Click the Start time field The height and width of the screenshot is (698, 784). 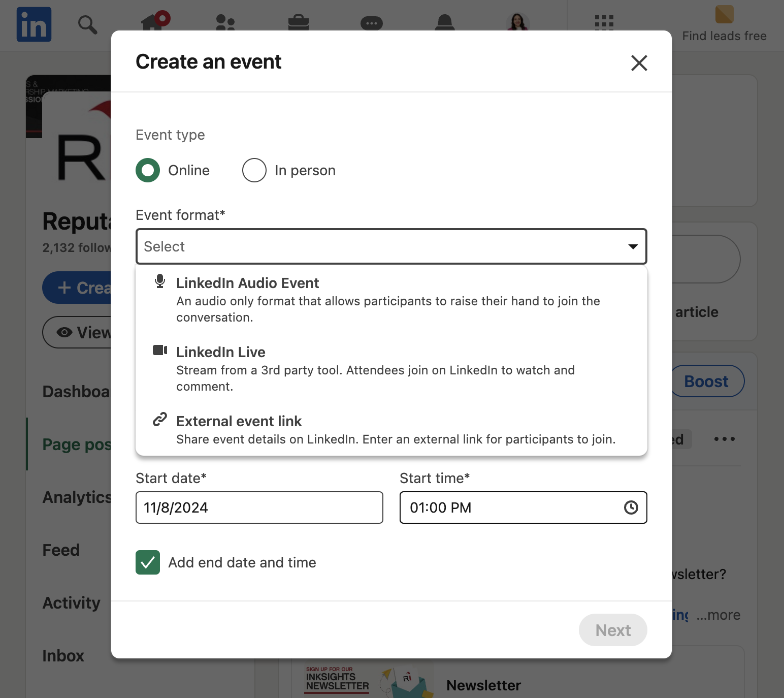point(524,507)
